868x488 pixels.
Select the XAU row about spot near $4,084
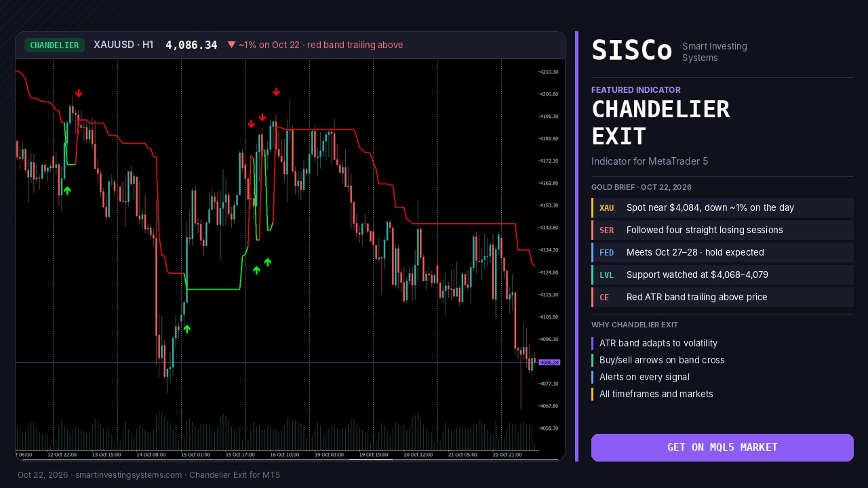click(x=722, y=208)
